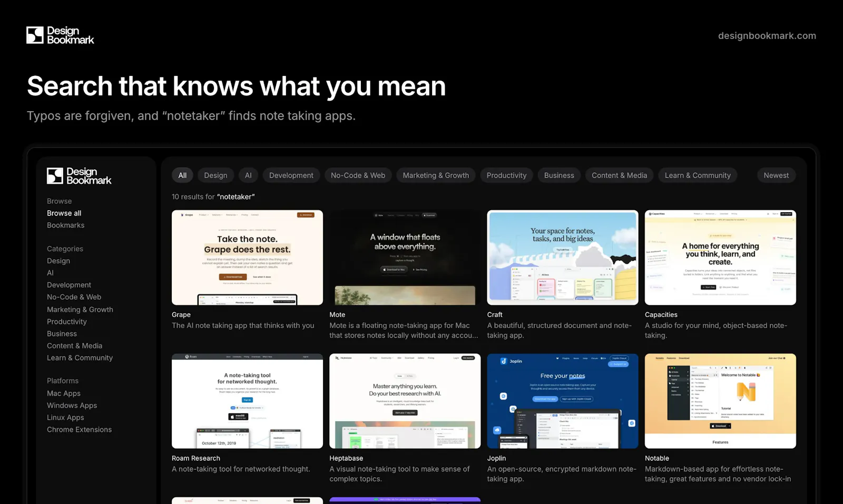Choose the Productivity filter chip
Screen dimensions: 843x504
506,175
